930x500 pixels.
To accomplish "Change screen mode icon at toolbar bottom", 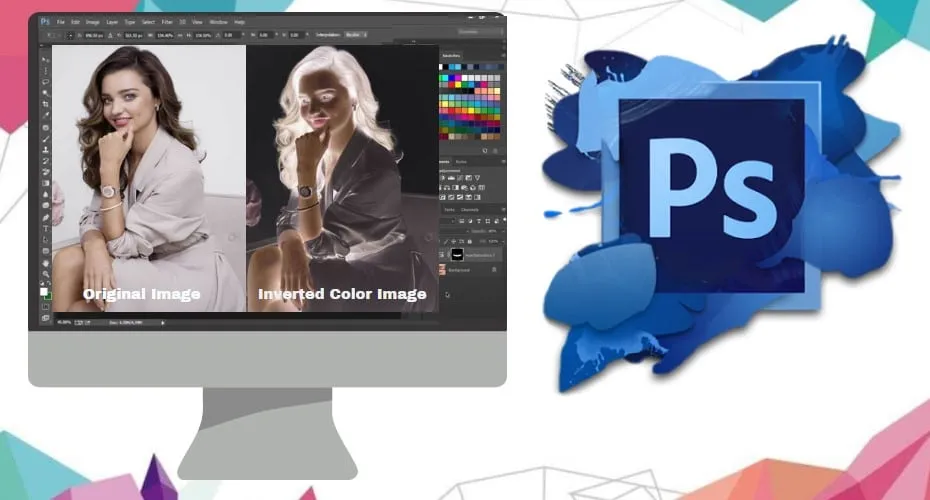I will tap(46, 319).
